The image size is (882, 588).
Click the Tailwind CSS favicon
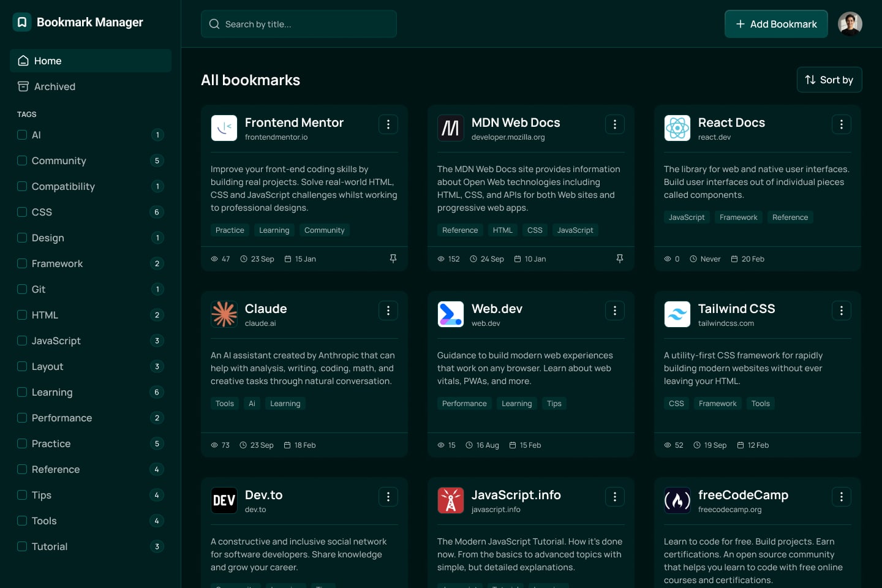677,314
